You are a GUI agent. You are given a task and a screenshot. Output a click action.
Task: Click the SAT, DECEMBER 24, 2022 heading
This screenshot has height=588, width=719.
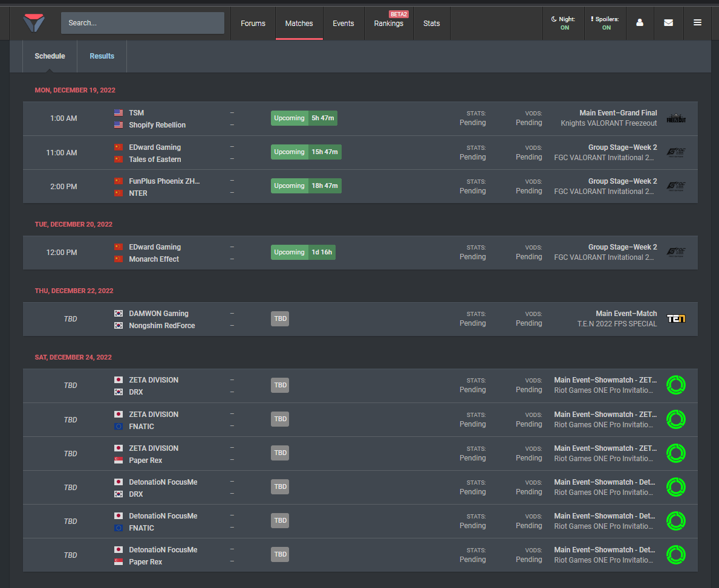click(x=73, y=357)
